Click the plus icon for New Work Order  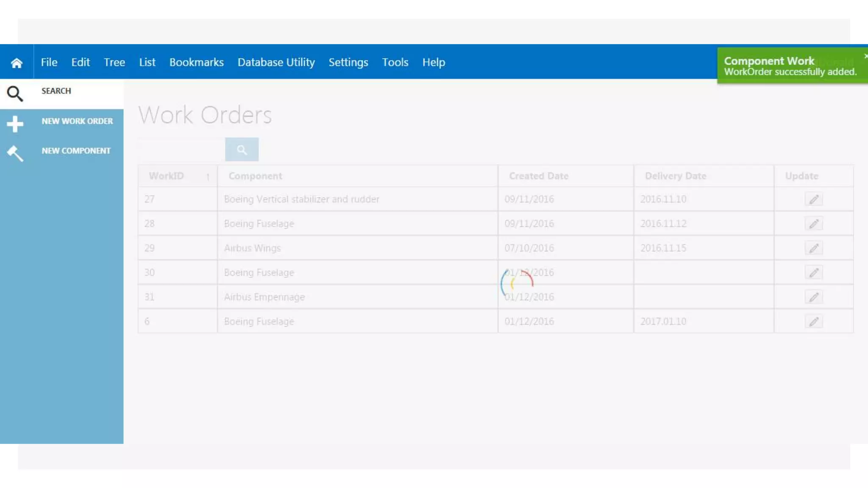pos(15,124)
